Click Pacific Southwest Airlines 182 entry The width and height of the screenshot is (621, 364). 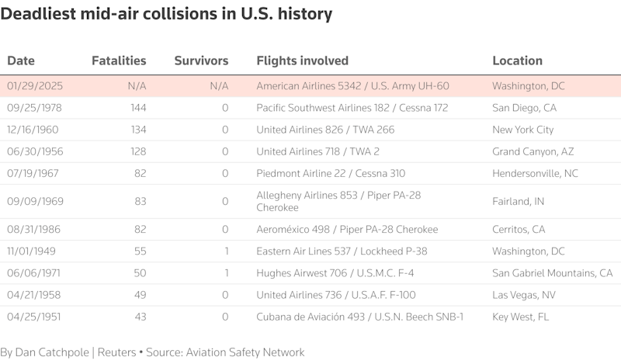[x=352, y=108]
